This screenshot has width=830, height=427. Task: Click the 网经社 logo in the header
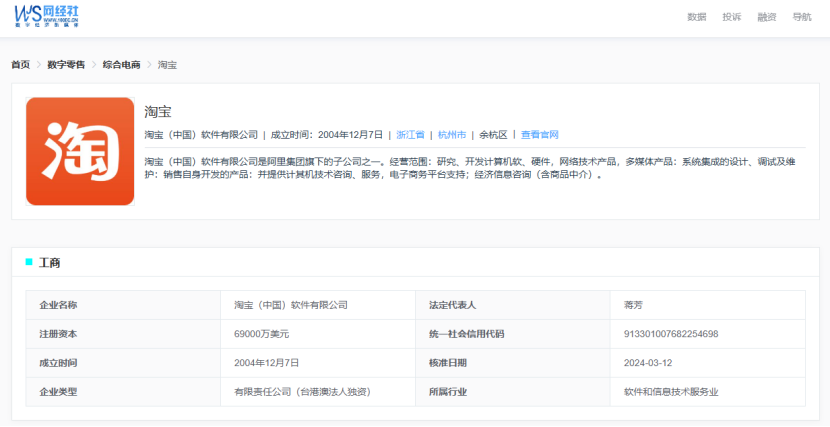47,16
